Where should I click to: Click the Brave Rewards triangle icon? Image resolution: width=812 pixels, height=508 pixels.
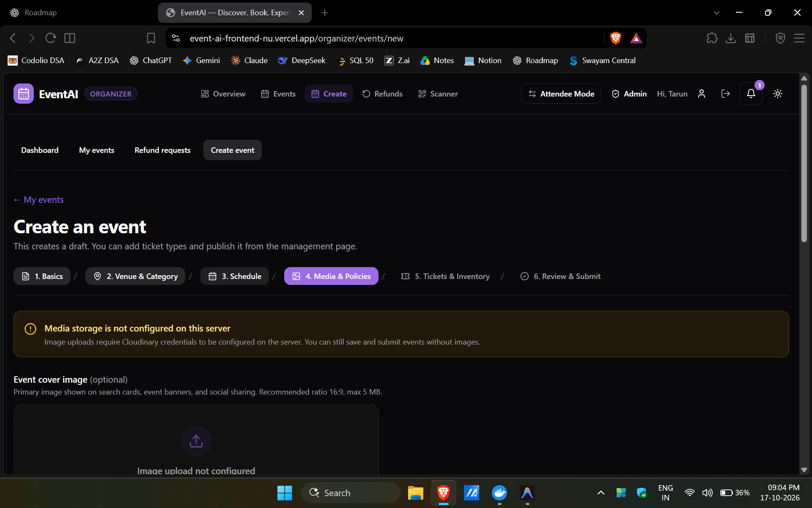click(x=636, y=38)
